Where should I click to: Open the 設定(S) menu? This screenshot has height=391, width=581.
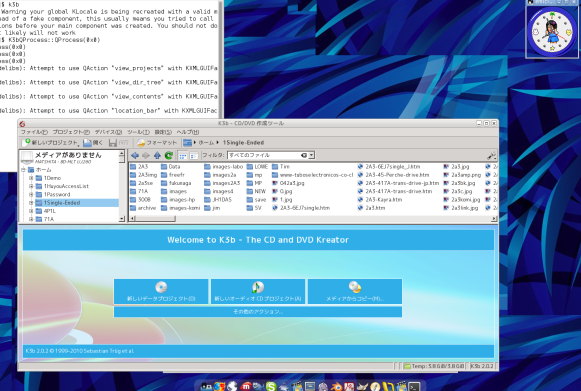[x=163, y=132]
